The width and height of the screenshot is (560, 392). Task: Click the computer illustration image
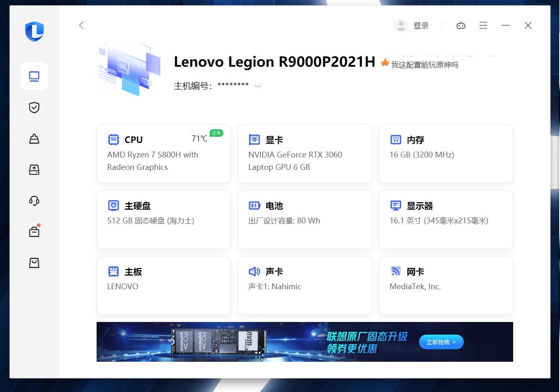[x=129, y=70]
